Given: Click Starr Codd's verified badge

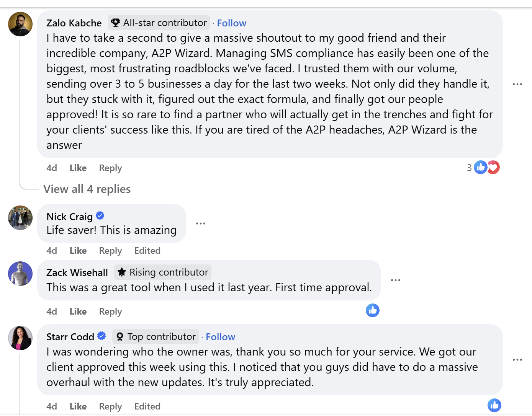Looking at the screenshot, I should click(x=101, y=336).
